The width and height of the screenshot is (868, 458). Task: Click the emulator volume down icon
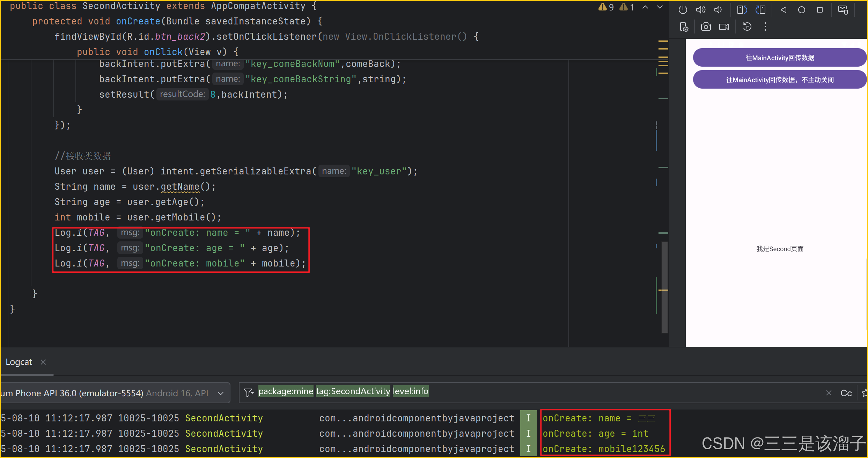click(718, 10)
